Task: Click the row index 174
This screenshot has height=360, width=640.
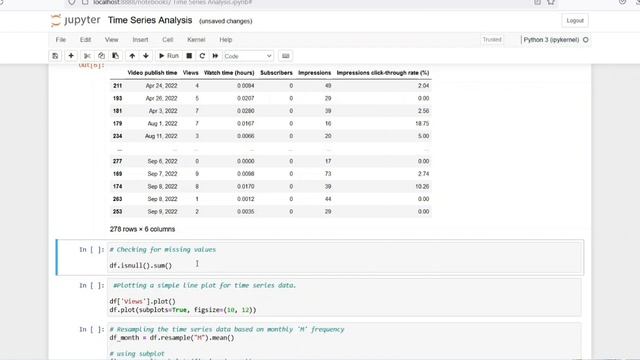Action: (117, 187)
